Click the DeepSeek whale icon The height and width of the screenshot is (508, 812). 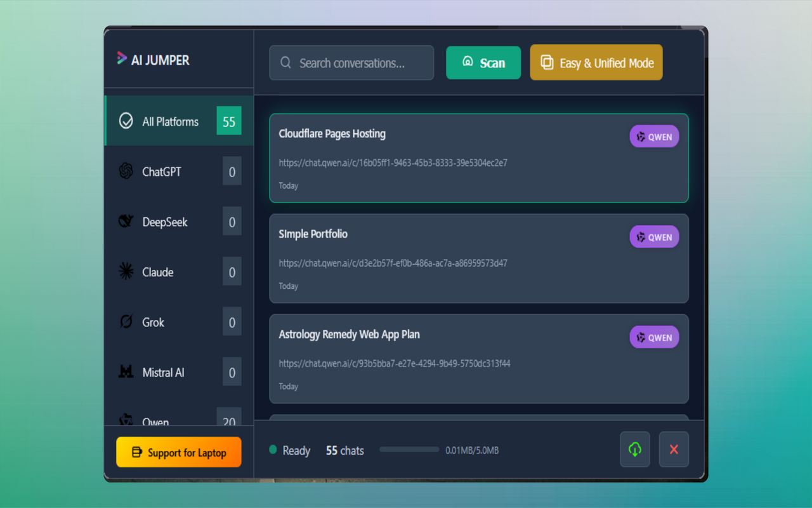click(126, 221)
